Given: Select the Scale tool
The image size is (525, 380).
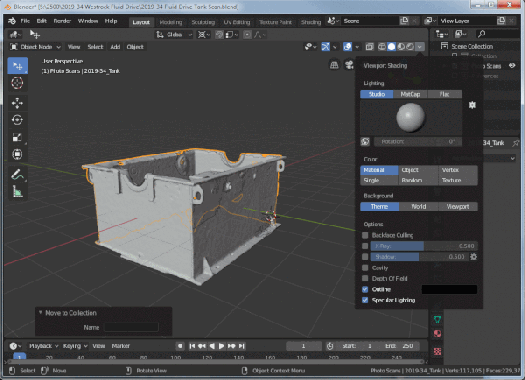Looking at the screenshot, I should click(x=17, y=137).
